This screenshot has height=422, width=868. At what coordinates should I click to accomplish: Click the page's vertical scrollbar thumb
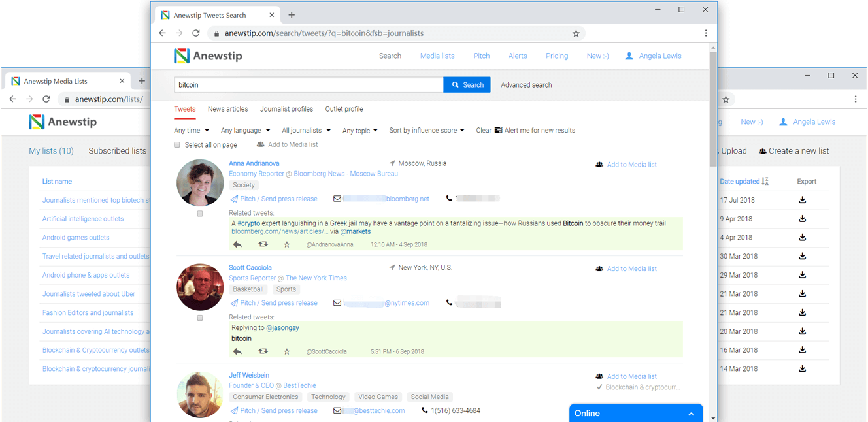point(712,108)
